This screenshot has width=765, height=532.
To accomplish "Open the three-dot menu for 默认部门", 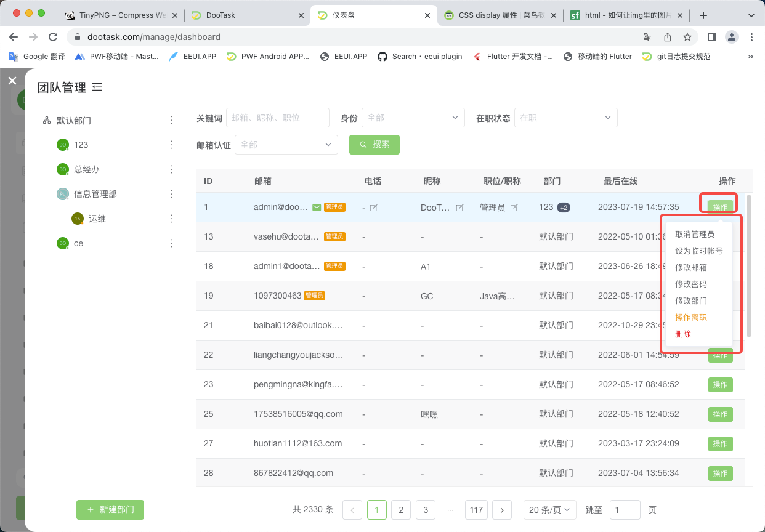I will click(x=171, y=120).
